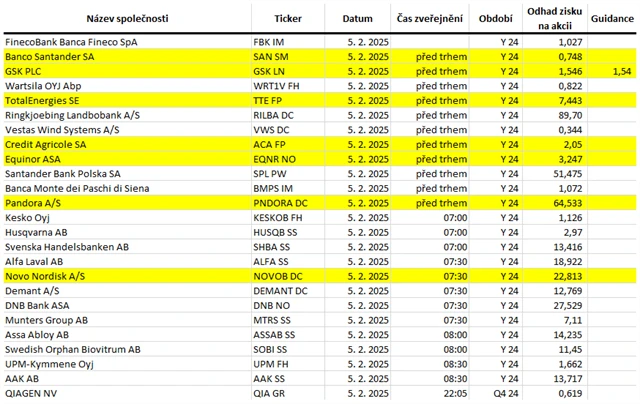
Task: Select the Období column header
Action: (496, 18)
